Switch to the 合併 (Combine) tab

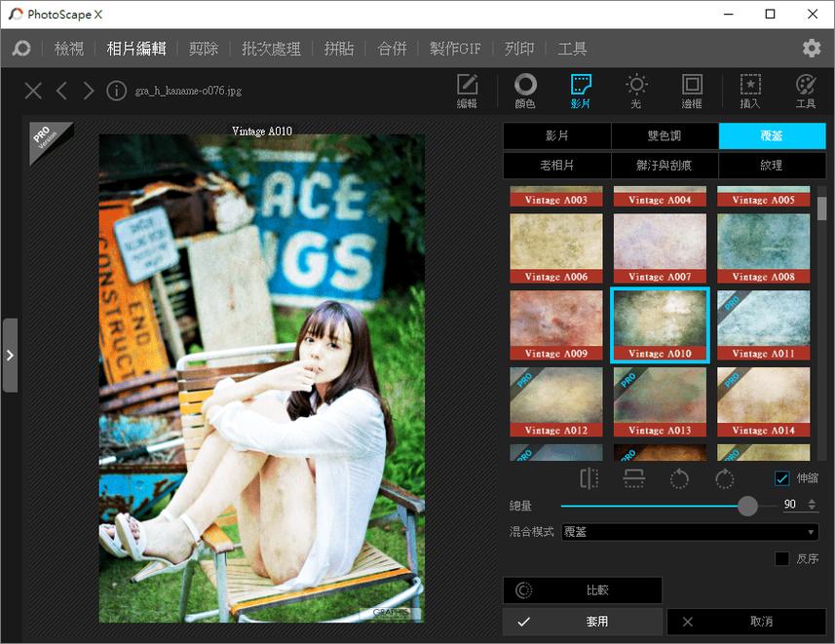392,49
